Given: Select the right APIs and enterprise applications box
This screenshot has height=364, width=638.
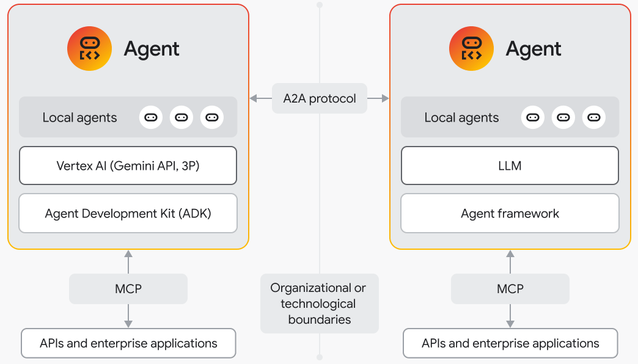Looking at the screenshot, I should coord(510,343).
